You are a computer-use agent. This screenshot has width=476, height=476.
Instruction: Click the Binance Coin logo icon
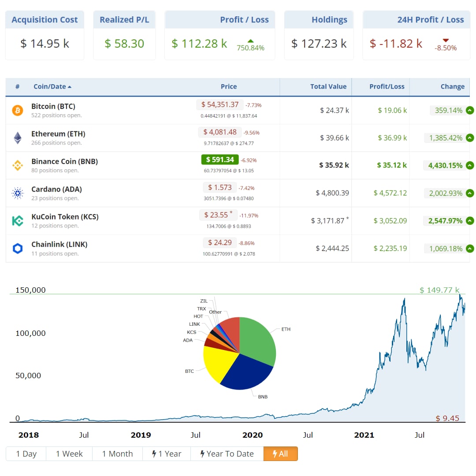(x=17, y=166)
